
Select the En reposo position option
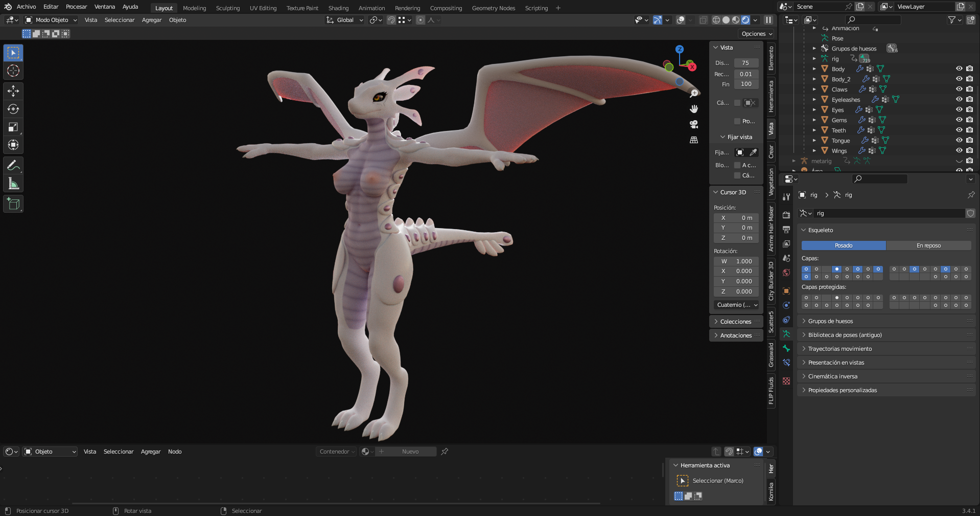928,245
